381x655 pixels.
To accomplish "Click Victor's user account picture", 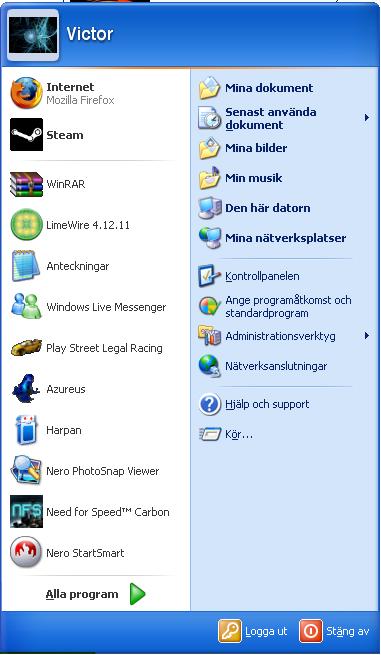I will 33,35.
